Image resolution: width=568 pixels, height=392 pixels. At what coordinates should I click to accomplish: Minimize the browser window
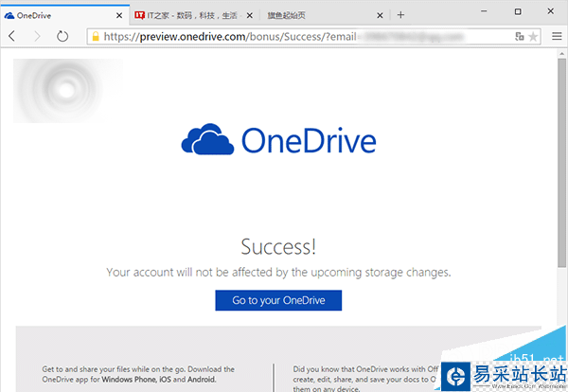pyautogui.click(x=484, y=11)
